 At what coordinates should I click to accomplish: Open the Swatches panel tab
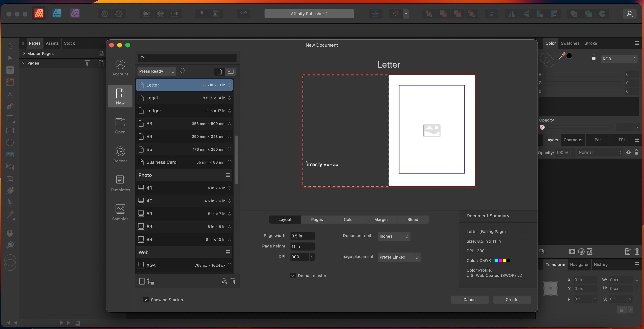(570, 43)
